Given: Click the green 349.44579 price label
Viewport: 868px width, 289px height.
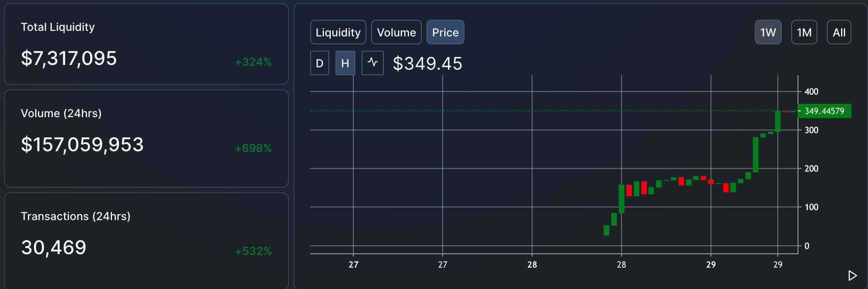Looking at the screenshot, I should coord(824,111).
